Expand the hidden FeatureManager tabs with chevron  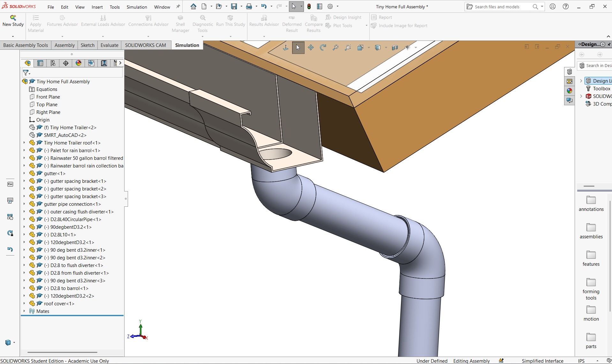pyautogui.click(x=120, y=63)
